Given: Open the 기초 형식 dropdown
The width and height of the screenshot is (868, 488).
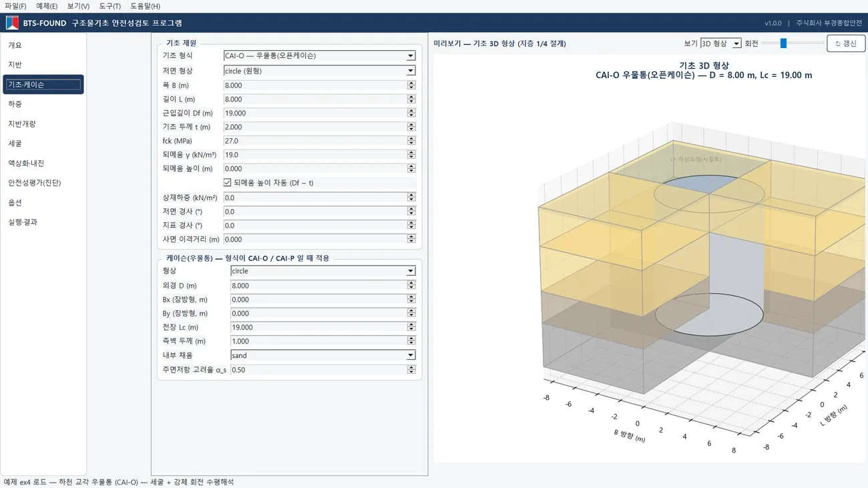Looking at the screenshot, I should (319, 56).
